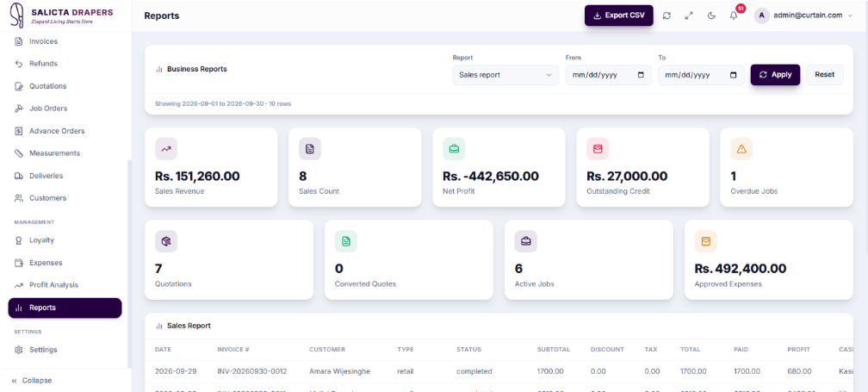Click the Salicta Drapers logo icon

[18, 16]
